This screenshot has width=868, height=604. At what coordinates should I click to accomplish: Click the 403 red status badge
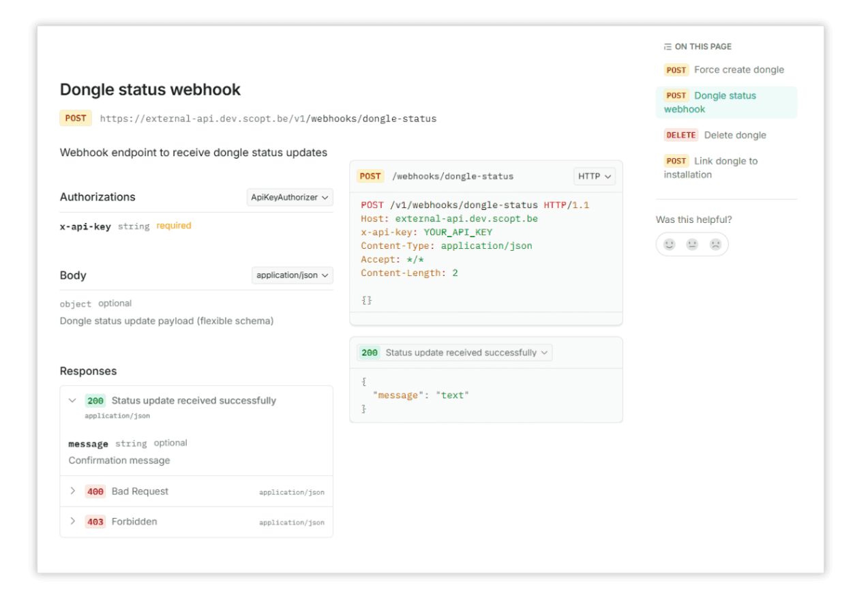(x=95, y=522)
